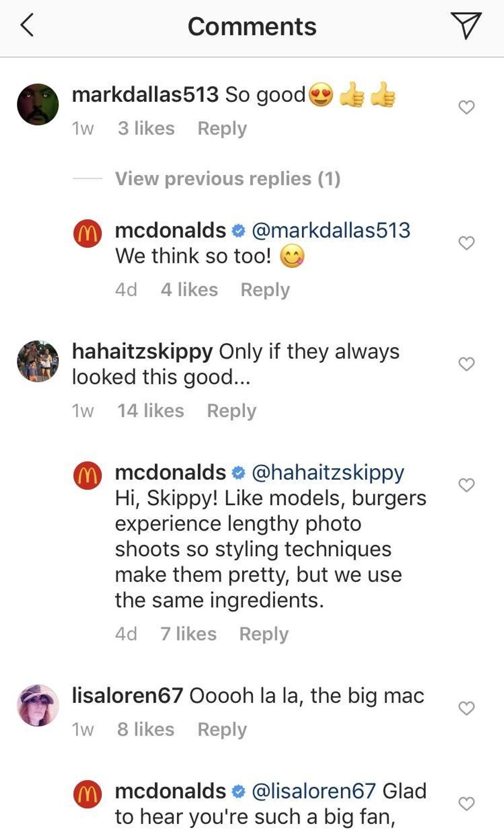Open the McDonald's logo avatar replying to lisaloren67

point(87,794)
